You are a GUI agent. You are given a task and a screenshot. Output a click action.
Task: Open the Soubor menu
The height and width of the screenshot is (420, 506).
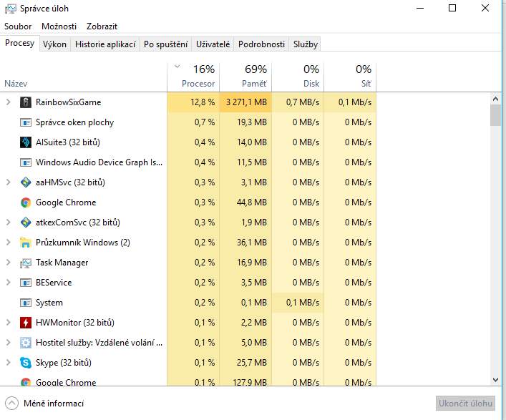coord(18,26)
